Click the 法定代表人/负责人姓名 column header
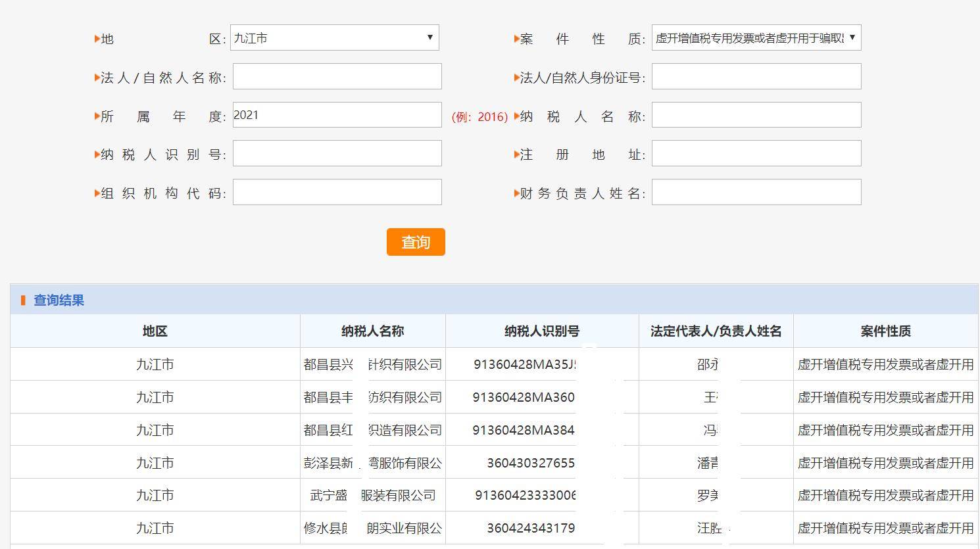980x549 pixels. click(x=716, y=331)
